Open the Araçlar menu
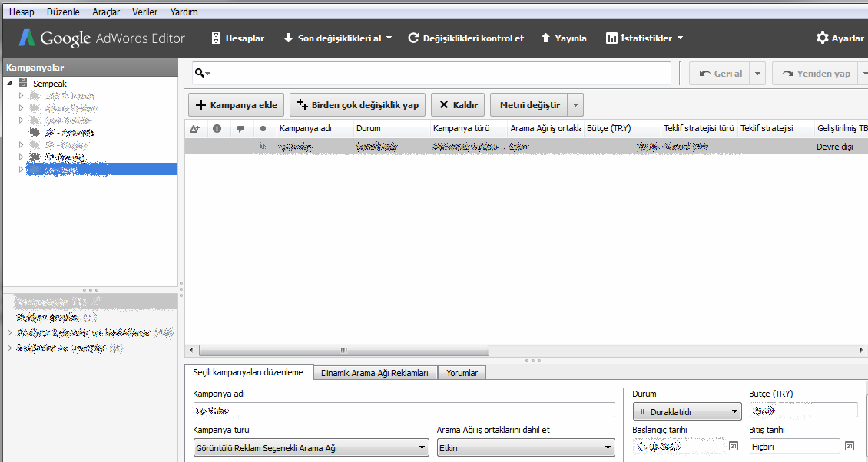The image size is (868, 462). (106, 12)
